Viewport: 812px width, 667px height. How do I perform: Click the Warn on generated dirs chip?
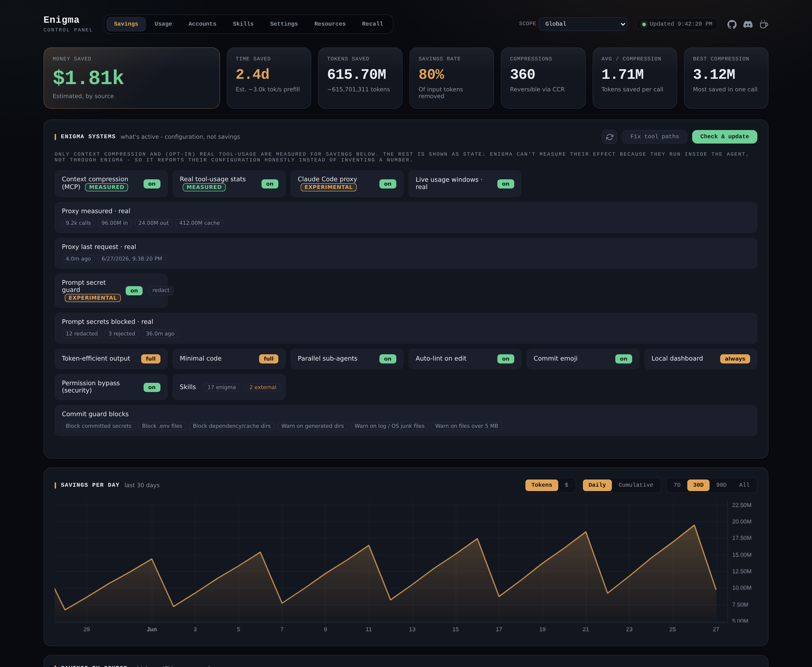click(313, 426)
